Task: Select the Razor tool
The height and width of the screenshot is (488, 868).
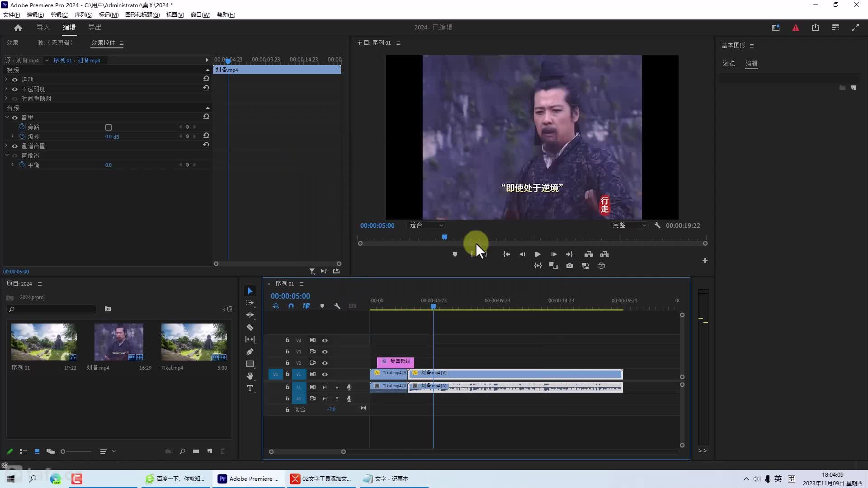Action: [x=250, y=327]
